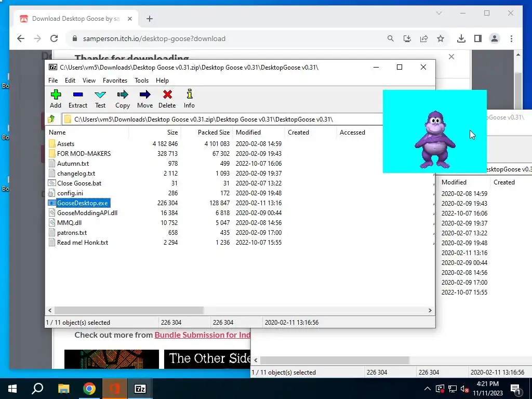The height and width of the screenshot is (399, 532).
Task: Open a new Chrome tab
Action: [150, 19]
